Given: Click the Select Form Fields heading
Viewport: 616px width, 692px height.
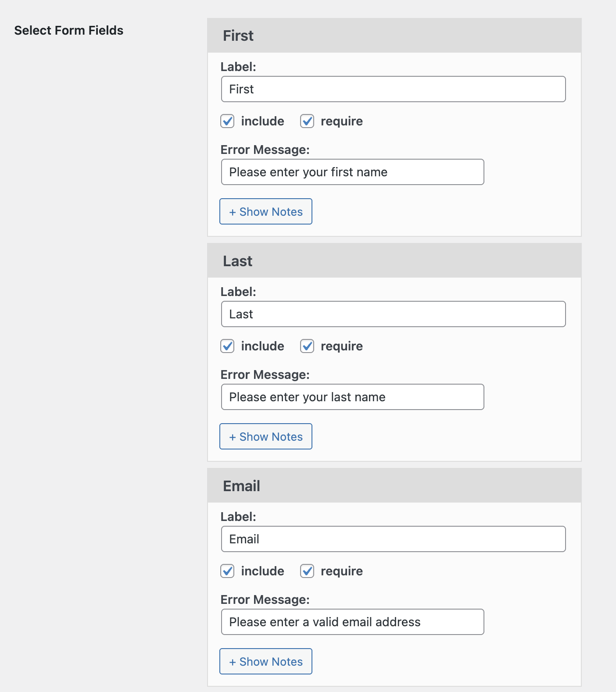Looking at the screenshot, I should (x=69, y=30).
